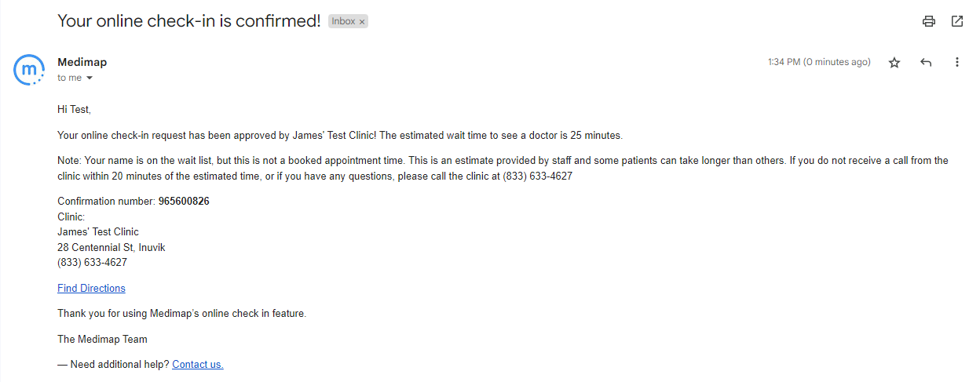Screen dimensions: 980x382
Task: Open the three-dot More options menu
Action: [957, 63]
